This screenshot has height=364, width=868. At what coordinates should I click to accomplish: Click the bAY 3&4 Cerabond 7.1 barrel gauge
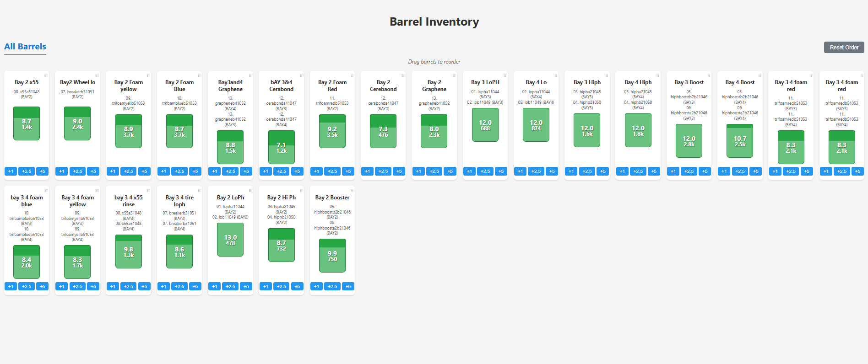pos(281,147)
